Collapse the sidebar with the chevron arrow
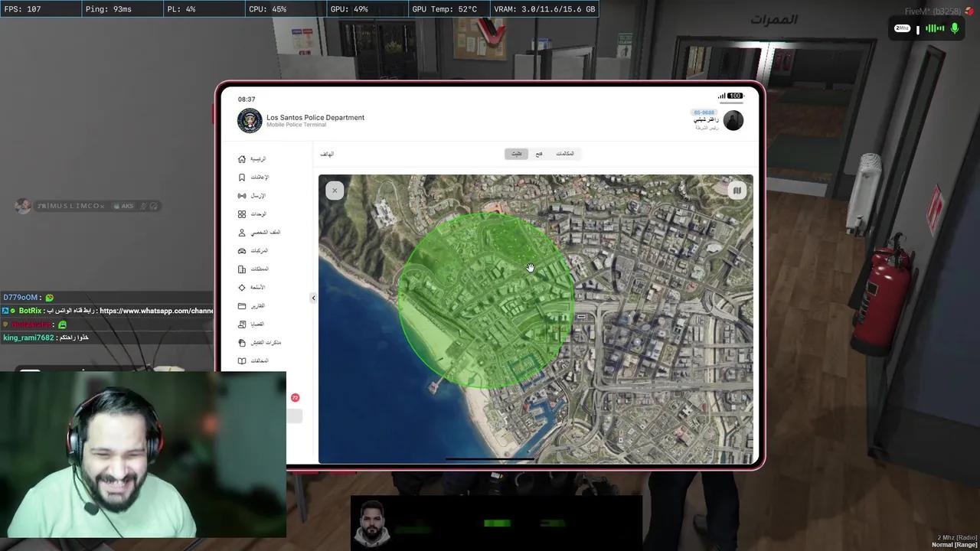The image size is (980, 551). [x=313, y=298]
